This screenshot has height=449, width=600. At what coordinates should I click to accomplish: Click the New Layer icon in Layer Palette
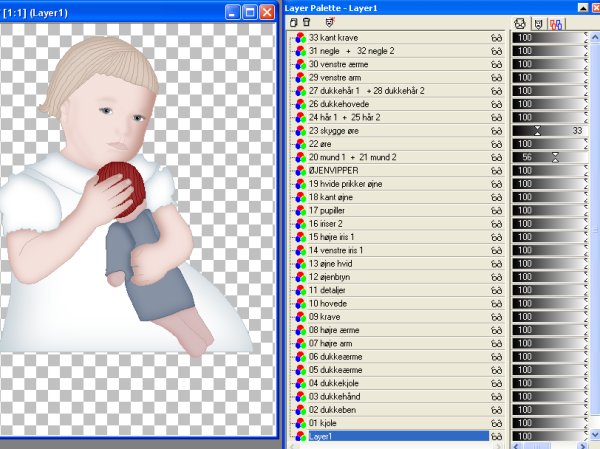(293, 21)
